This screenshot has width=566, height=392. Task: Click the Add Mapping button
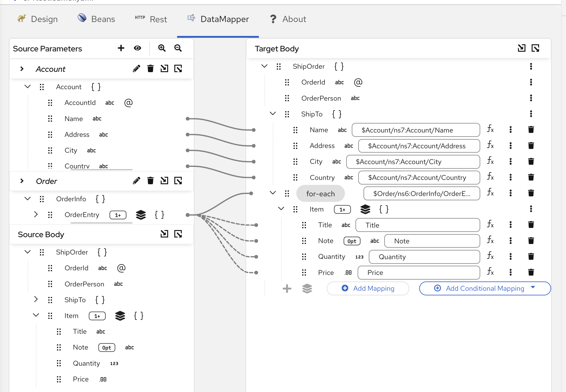click(x=368, y=288)
